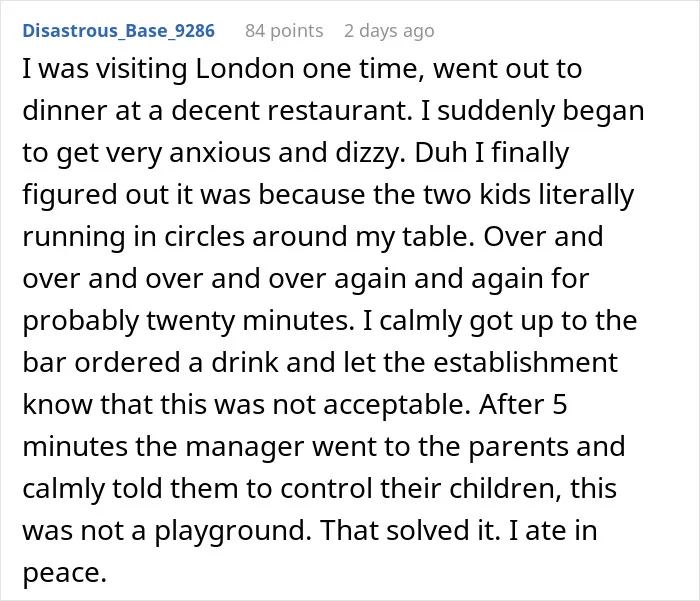700x601 pixels.
Task: Click the word 'manager' in the comment
Action: click(245, 447)
